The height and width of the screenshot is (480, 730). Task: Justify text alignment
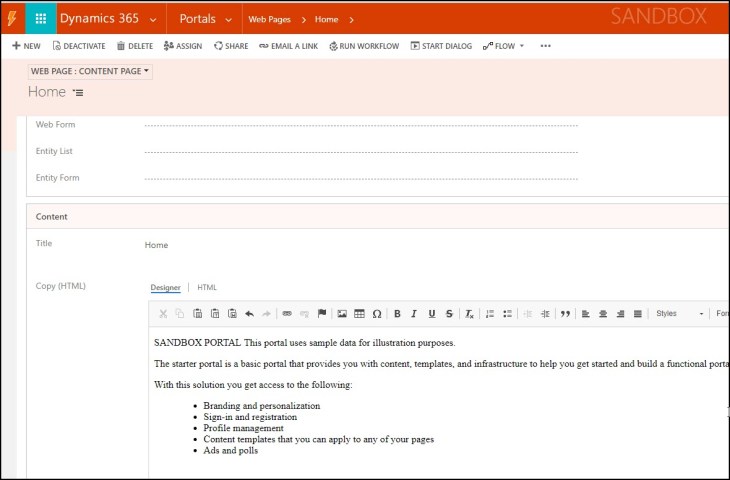(638, 314)
